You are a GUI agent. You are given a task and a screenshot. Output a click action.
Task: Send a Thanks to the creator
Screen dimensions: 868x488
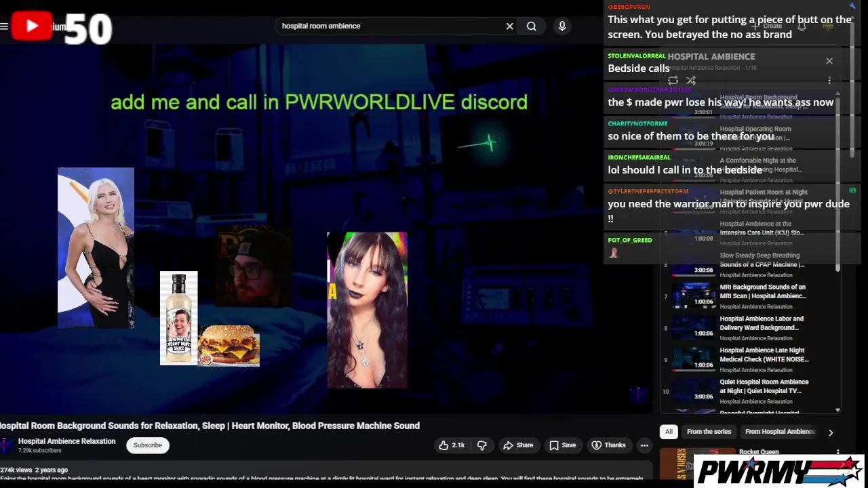pyautogui.click(x=608, y=445)
